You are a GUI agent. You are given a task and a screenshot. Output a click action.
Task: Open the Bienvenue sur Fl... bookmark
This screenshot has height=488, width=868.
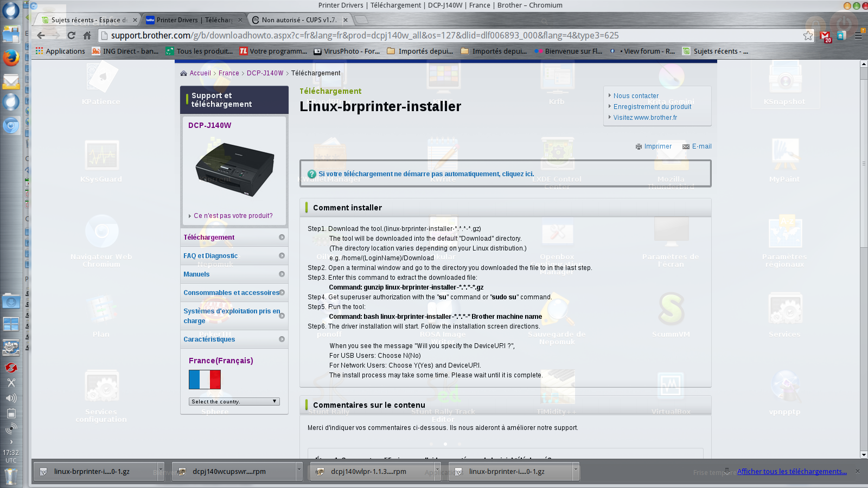(568, 52)
